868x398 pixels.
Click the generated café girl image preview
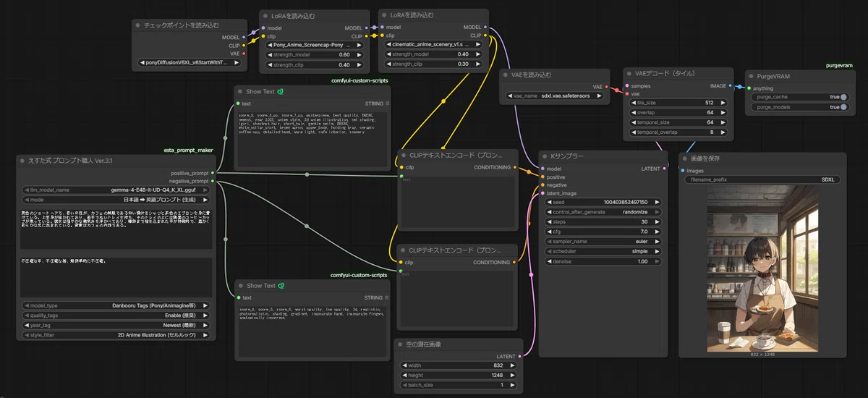coord(762,268)
